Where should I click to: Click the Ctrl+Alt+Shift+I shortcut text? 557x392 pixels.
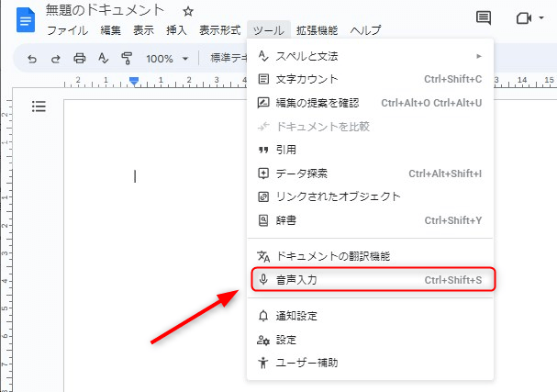(x=445, y=174)
